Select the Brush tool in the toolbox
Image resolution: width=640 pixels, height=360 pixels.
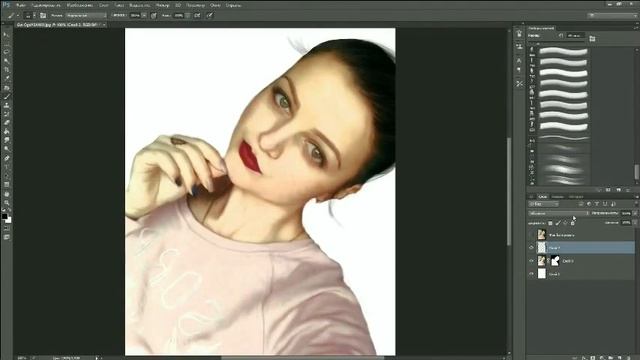6,97
